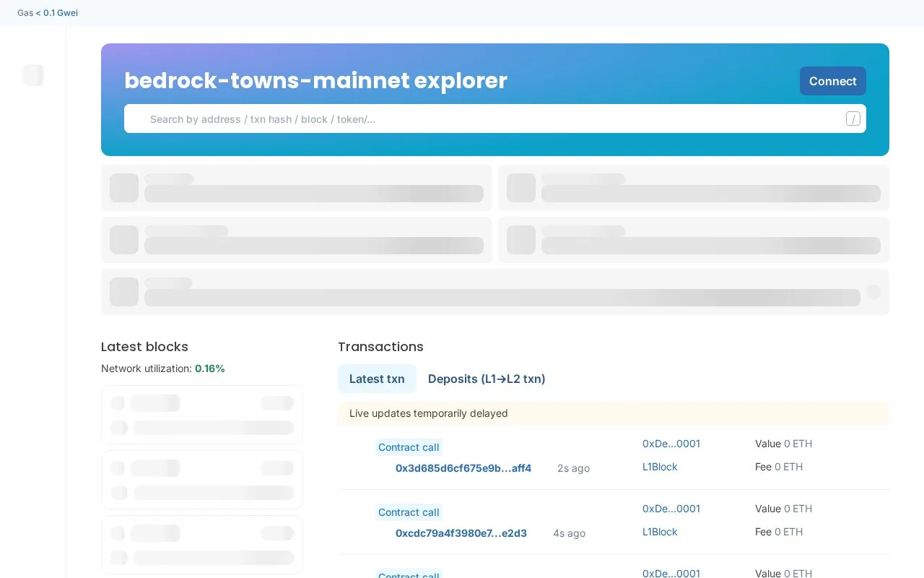
Task: Click the slash shortcut key icon in search bar
Action: (853, 118)
